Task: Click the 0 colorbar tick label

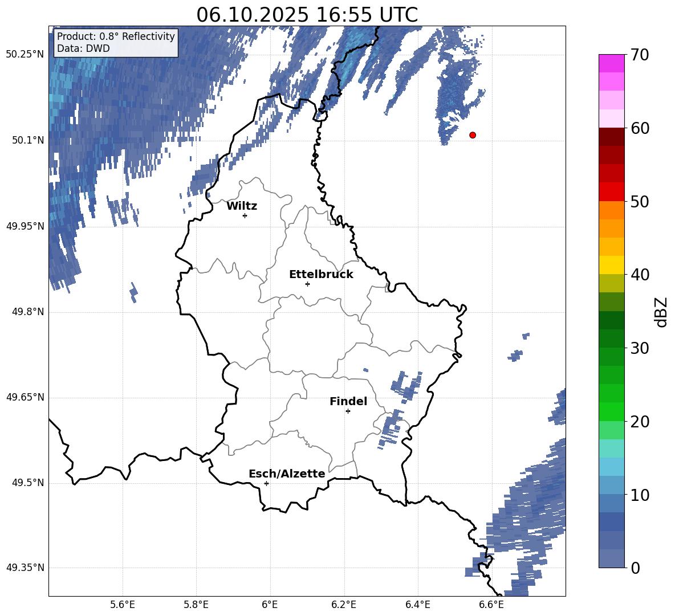Action: pyautogui.click(x=636, y=568)
